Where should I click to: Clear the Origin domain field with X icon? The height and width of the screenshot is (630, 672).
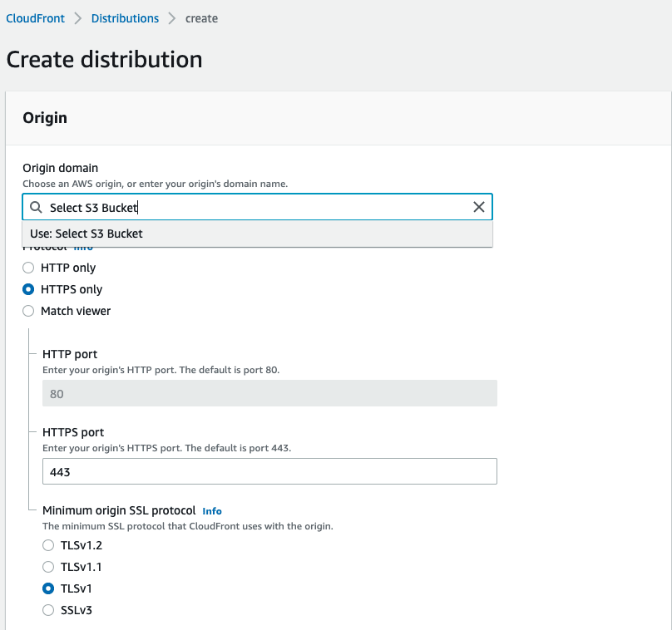pos(479,207)
